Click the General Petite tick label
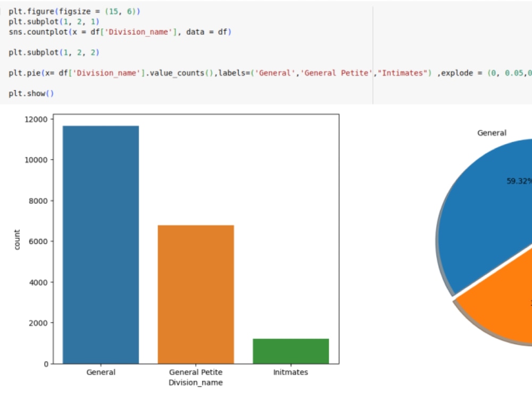Screen dimensions: 532x399 tap(195, 372)
